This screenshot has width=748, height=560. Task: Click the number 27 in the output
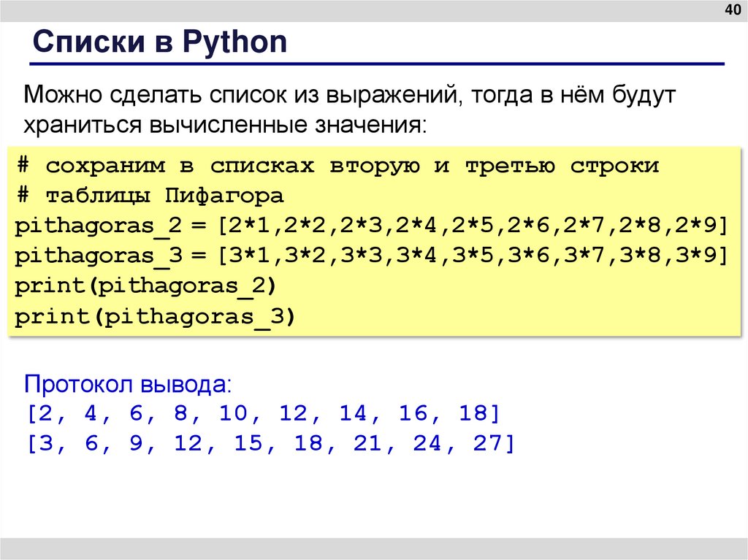pos(488,445)
